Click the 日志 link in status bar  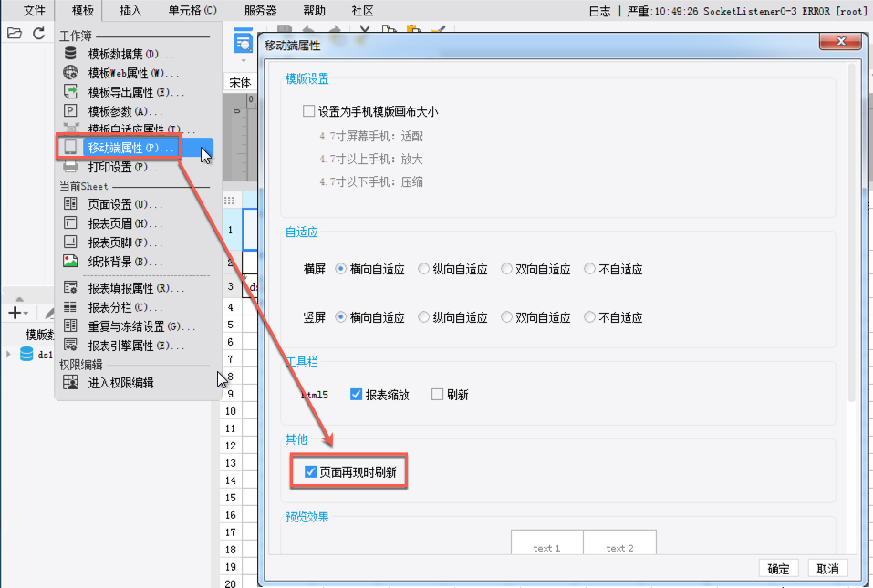click(599, 11)
